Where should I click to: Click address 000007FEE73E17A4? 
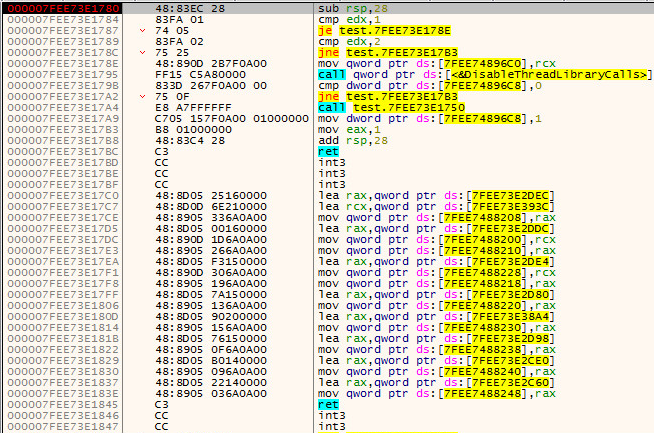click(x=63, y=108)
